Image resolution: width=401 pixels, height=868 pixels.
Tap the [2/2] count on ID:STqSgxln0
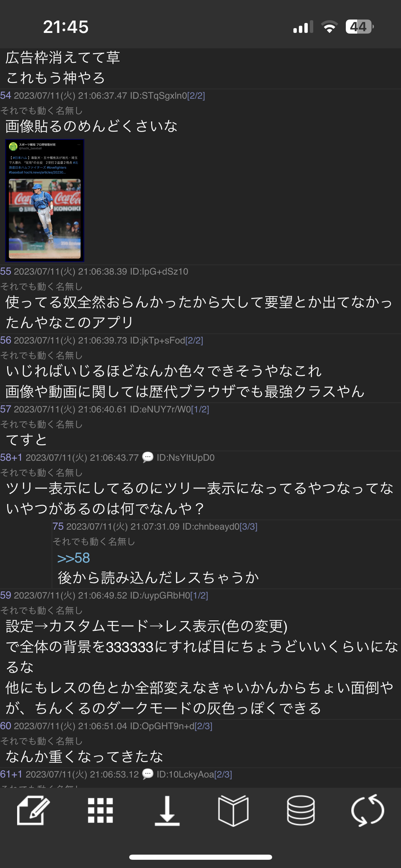196,96
